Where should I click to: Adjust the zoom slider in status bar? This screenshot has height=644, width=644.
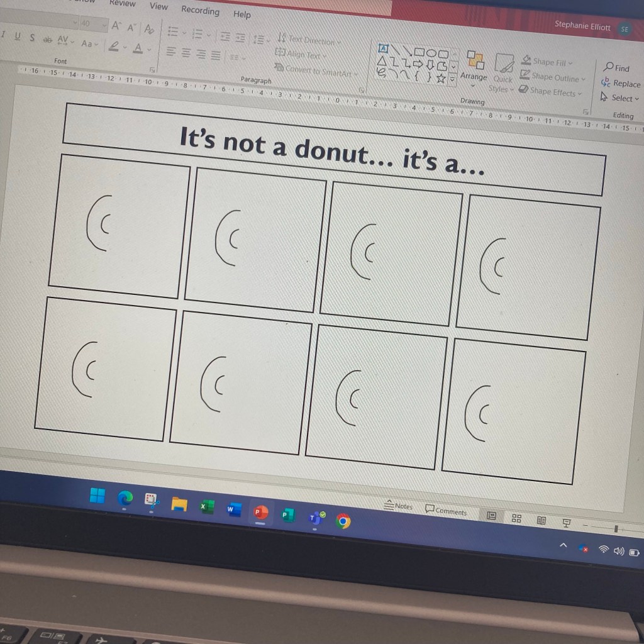tap(616, 528)
